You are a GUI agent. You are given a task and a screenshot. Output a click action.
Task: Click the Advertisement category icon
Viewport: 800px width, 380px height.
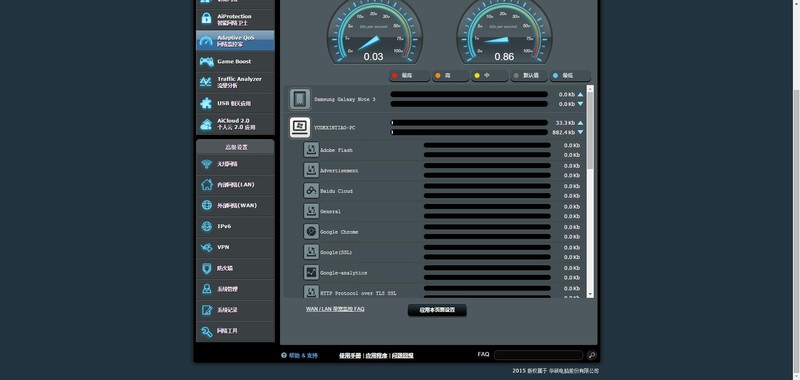[x=311, y=170]
